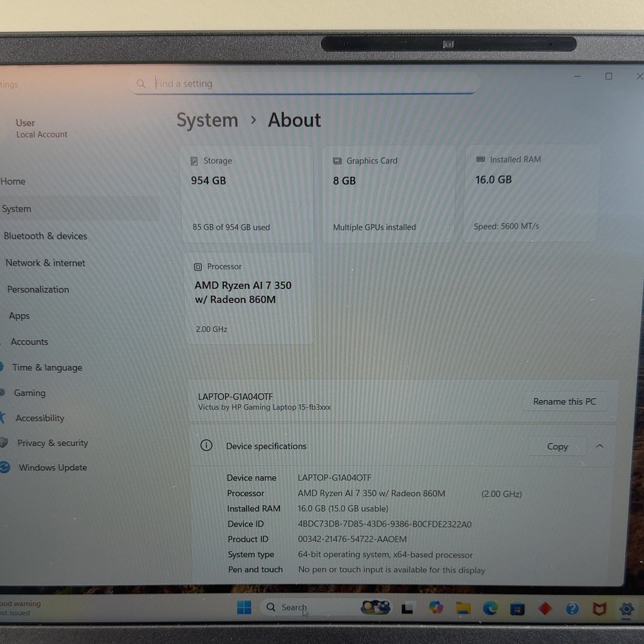Click the search highlight artwork icon
644x644 pixels.
tap(375, 607)
